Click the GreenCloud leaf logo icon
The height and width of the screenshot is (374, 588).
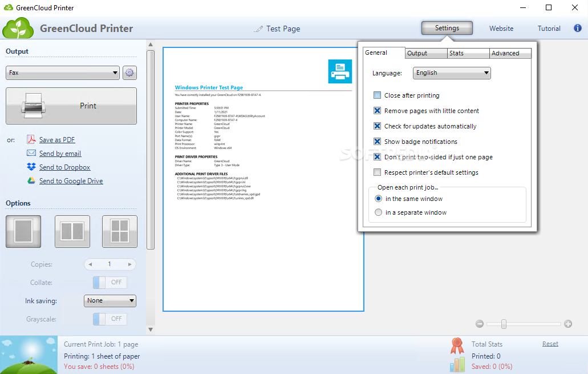pyautogui.click(x=18, y=28)
